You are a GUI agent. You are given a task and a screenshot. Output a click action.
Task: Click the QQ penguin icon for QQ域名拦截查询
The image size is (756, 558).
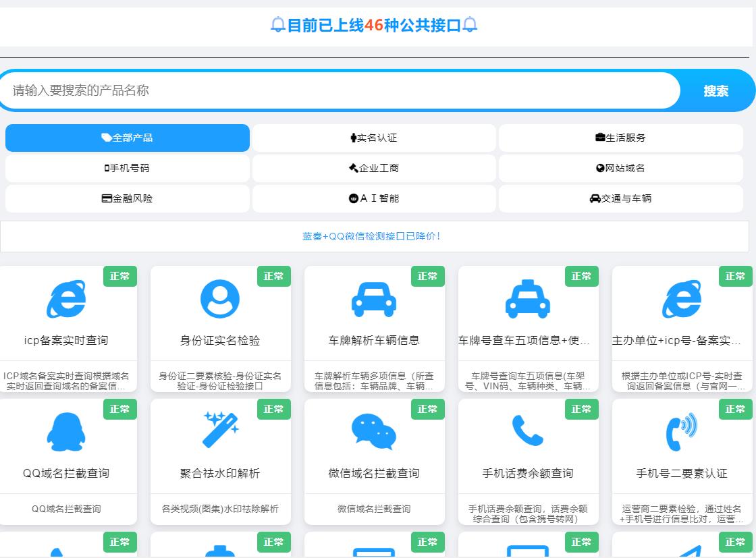(x=66, y=432)
